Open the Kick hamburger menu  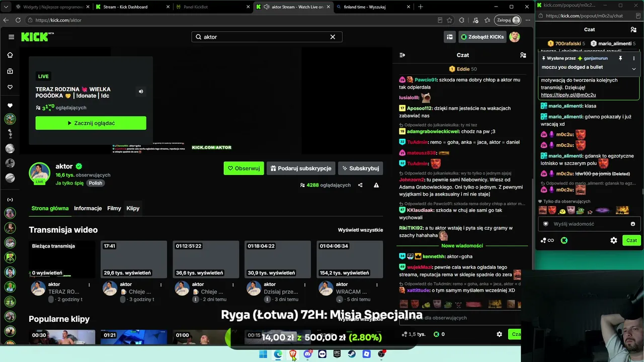pos(11,37)
